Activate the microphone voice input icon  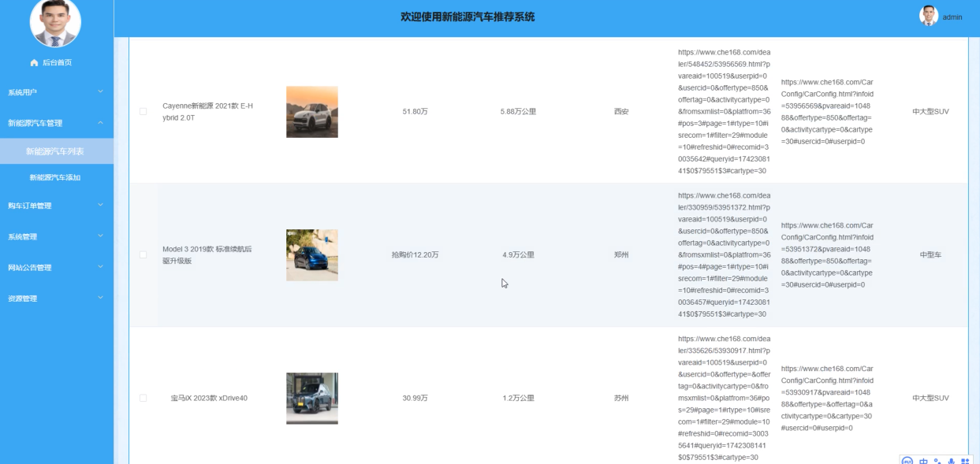click(x=951, y=462)
